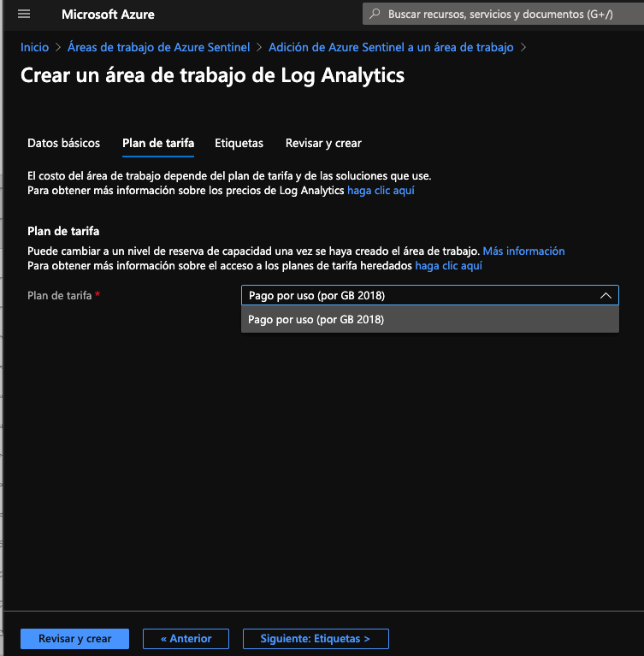This screenshot has height=656, width=644.
Task: Go back with the Anterior button
Action: point(185,639)
